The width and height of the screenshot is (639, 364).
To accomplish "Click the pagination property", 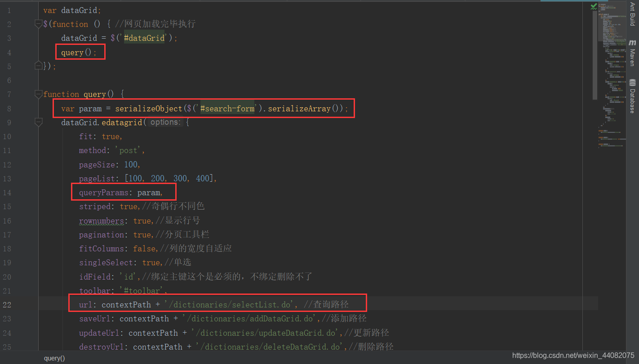I will [102, 235].
